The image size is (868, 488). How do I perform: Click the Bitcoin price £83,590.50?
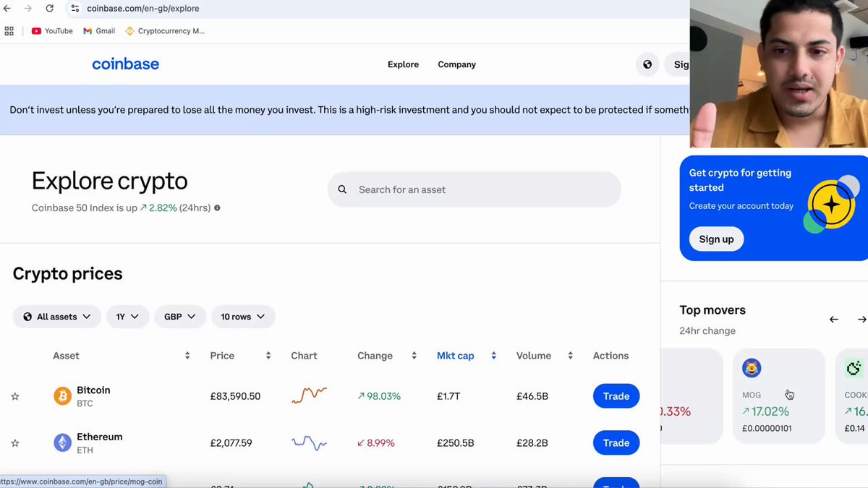click(235, 396)
